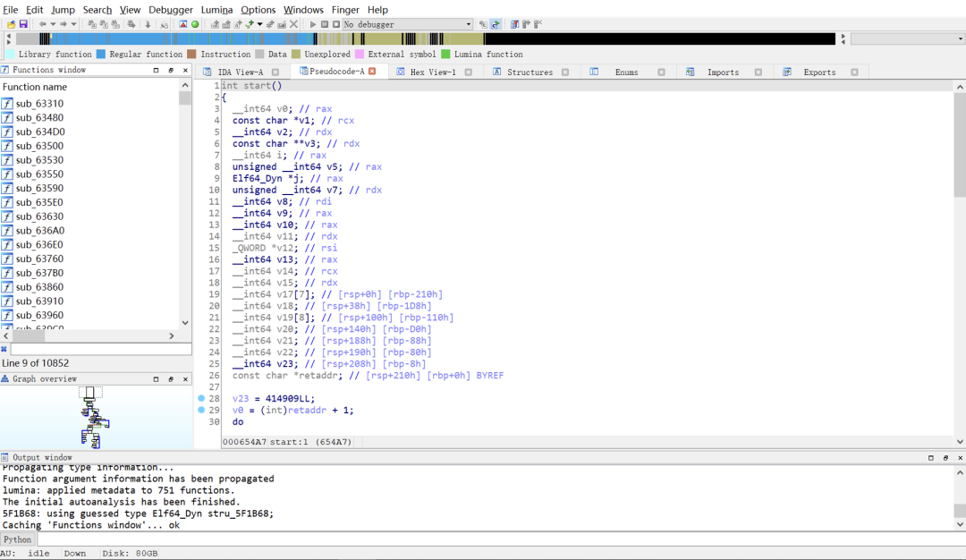
Task: Terminate process using the stop icon
Action: click(x=336, y=24)
